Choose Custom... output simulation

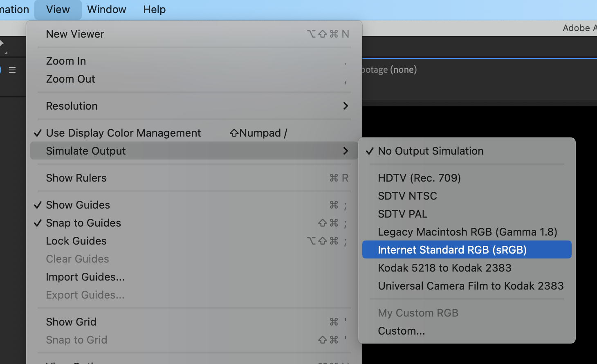click(x=401, y=330)
